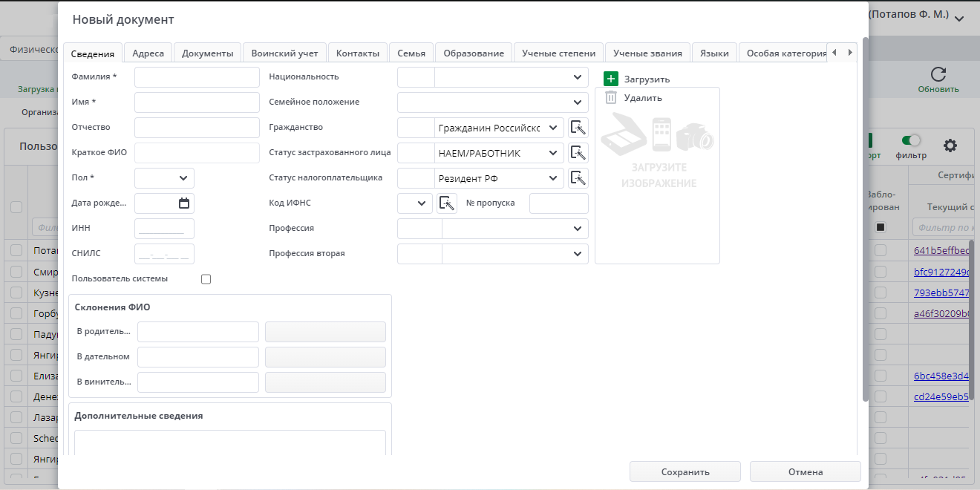The height and width of the screenshot is (490, 980).
Task: Expand the Пол dropdown
Action: click(x=183, y=178)
